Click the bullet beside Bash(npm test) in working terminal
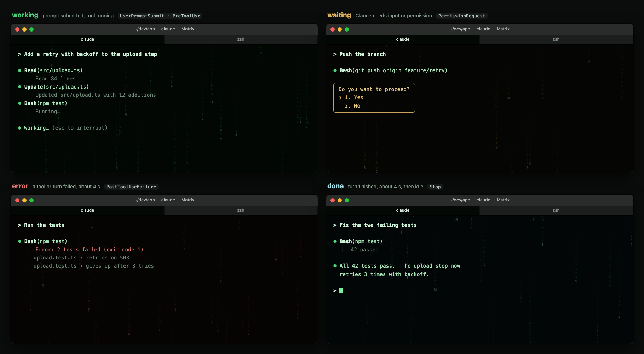This screenshot has height=354, width=644. point(20,103)
